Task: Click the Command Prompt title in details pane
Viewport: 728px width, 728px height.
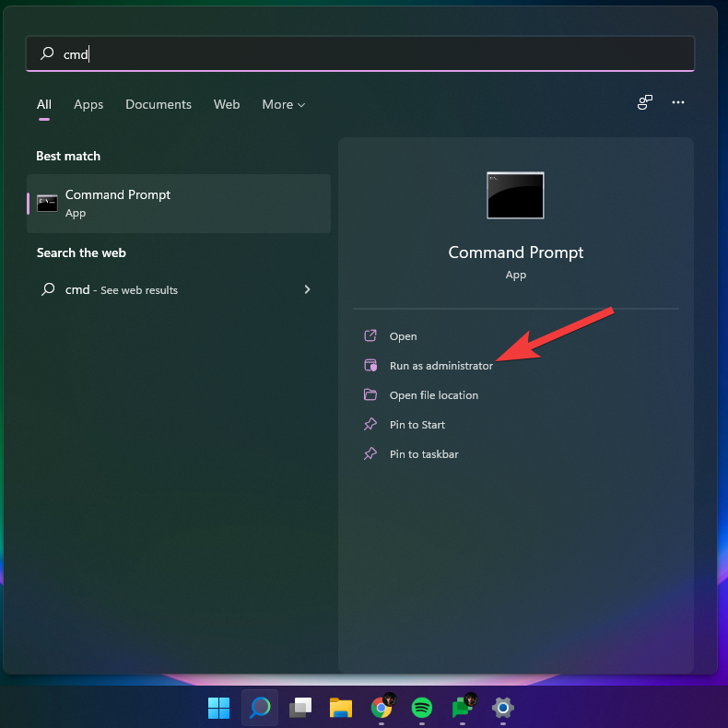Action: click(515, 252)
